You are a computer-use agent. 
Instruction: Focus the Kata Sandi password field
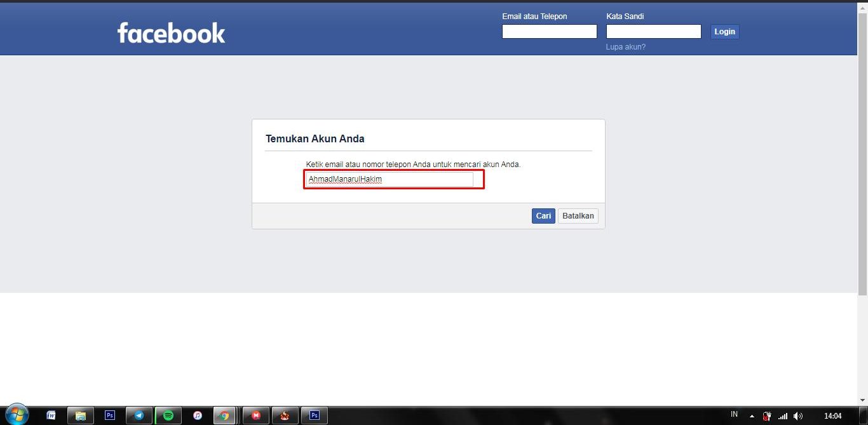654,32
